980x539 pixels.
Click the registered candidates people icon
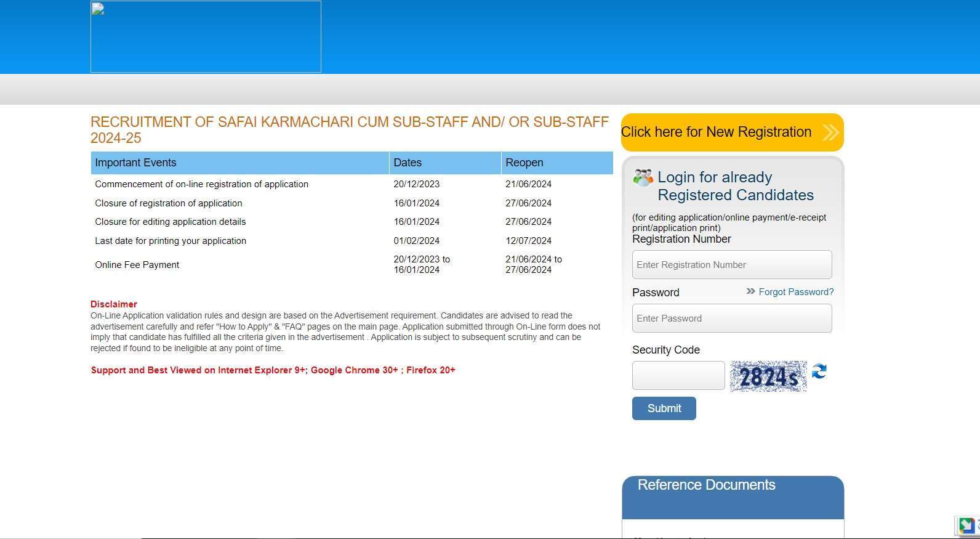[x=643, y=178]
